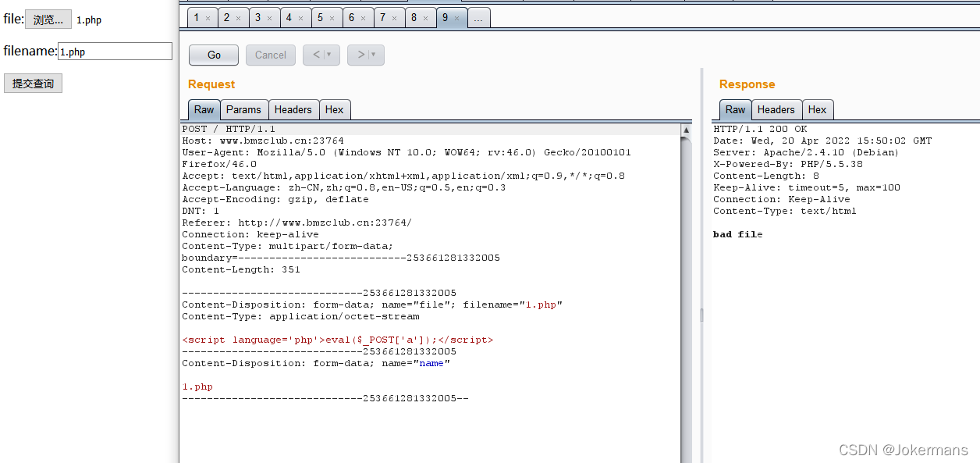Click the 'Referer: http://www.bmzclub.cn:23764/' line

pyautogui.click(x=297, y=223)
